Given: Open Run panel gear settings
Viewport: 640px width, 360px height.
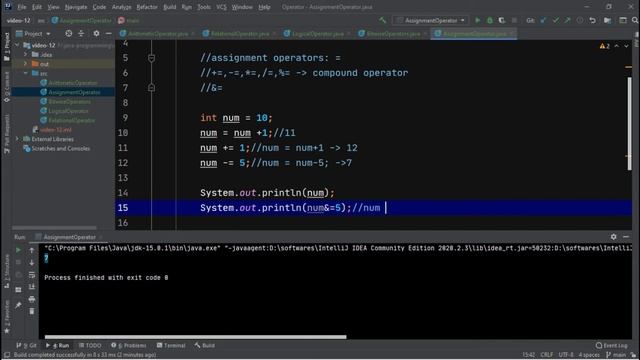Looking at the screenshot, I should pos(613,237).
